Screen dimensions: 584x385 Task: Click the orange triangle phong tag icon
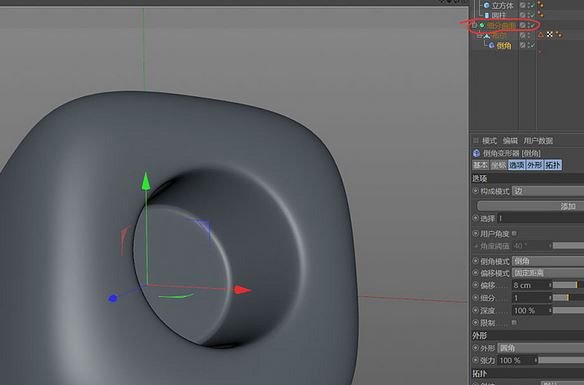(541, 35)
